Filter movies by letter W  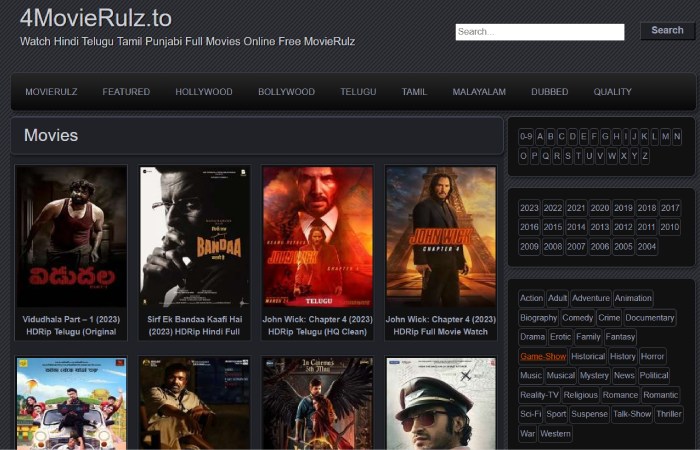coord(612,156)
